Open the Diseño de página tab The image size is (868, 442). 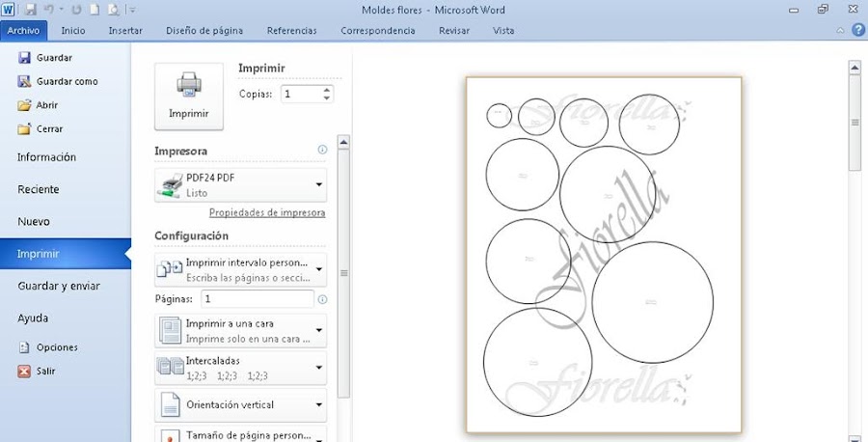[x=204, y=31]
